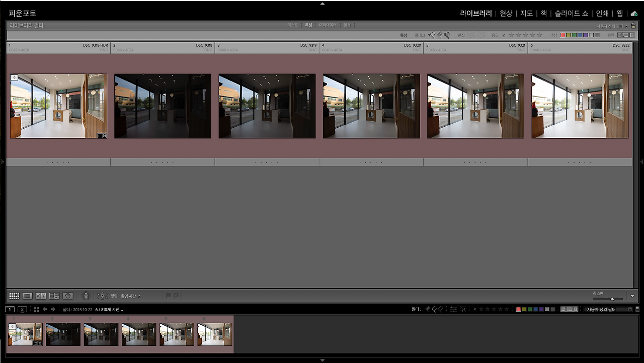Image resolution: width=644 pixels, height=363 pixels.
Task: Expand the left panel arrow
Action: [3, 161]
